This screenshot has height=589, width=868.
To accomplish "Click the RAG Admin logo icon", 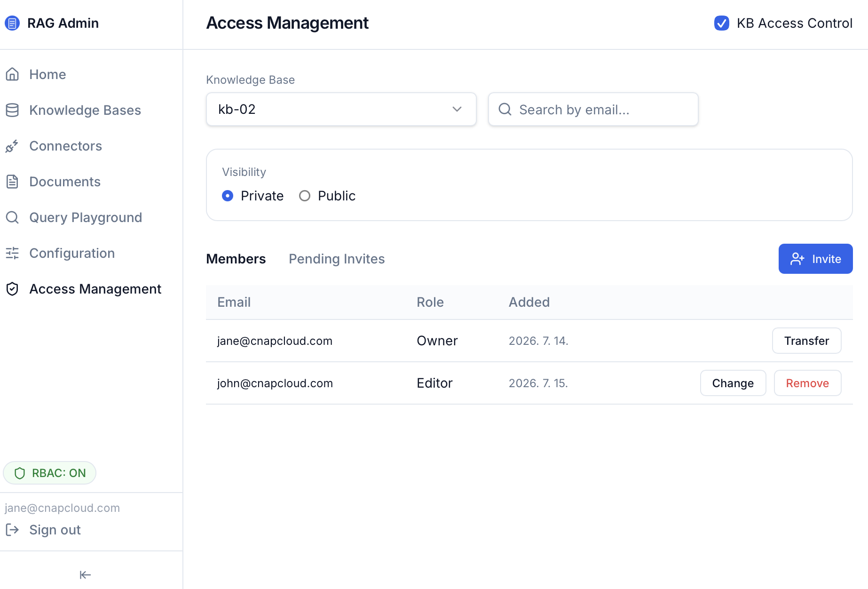I will coord(12,23).
